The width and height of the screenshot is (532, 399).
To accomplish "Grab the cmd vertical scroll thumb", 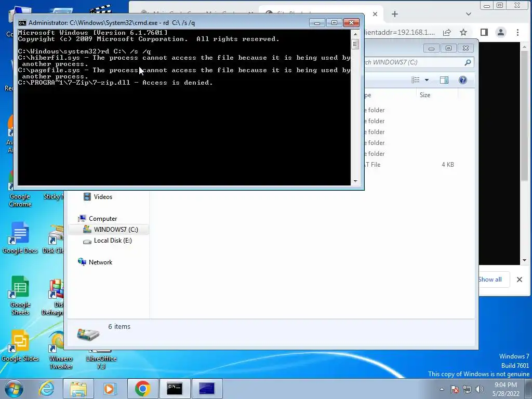I will 355,44.
